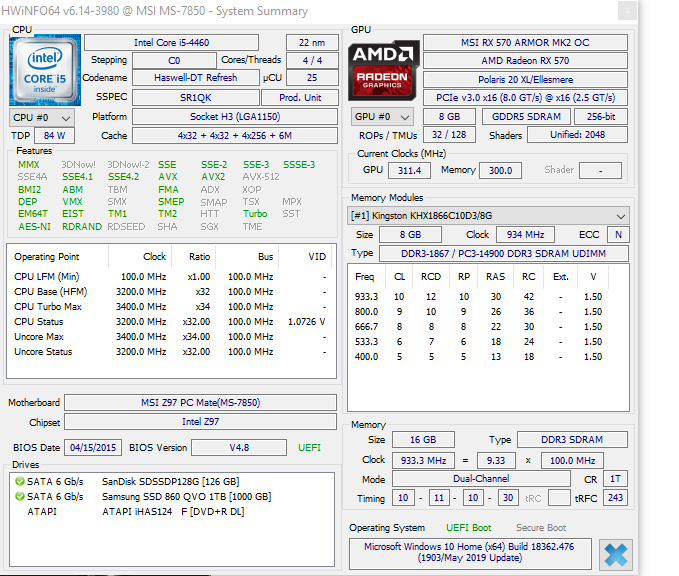
Task: Select the CPU Turbo Max row
Action: click(x=171, y=307)
